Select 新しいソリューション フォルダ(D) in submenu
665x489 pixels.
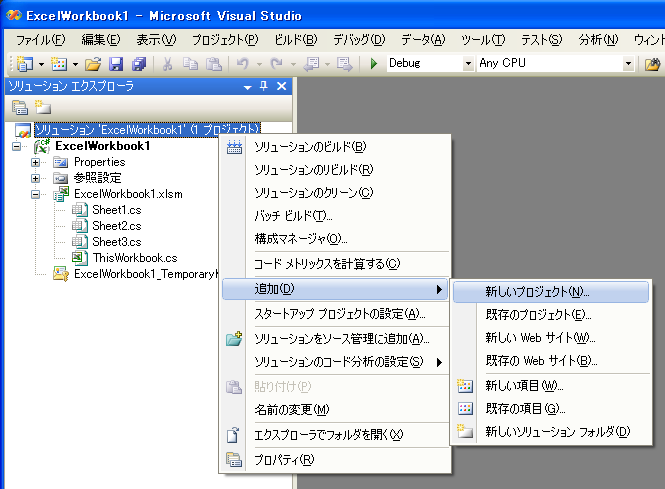551,432
